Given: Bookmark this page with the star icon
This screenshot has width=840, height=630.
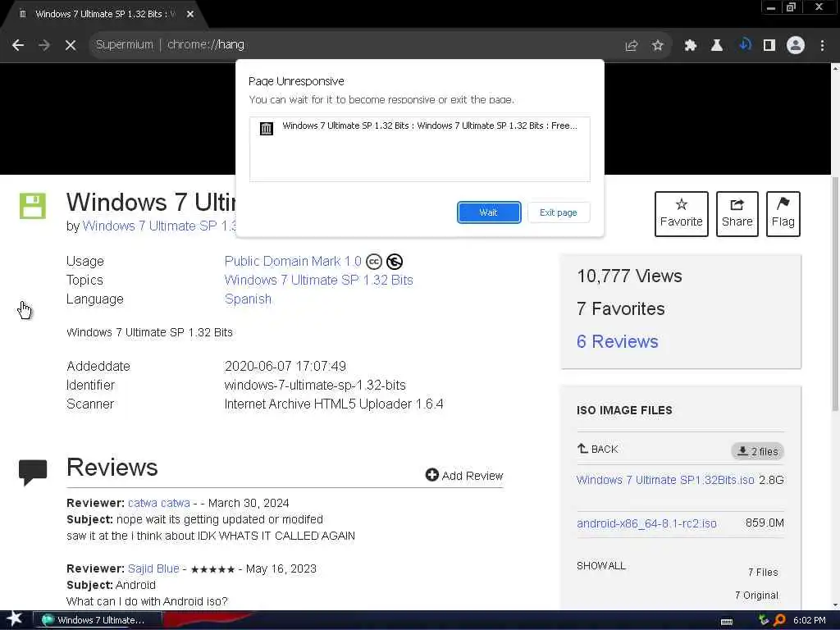Looking at the screenshot, I should pos(658,46).
